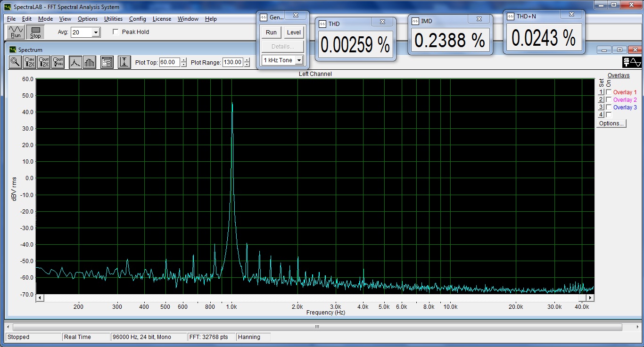The width and height of the screenshot is (644, 347).
Task: Click the IMD 0.2388 % readout
Action: click(x=450, y=41)
